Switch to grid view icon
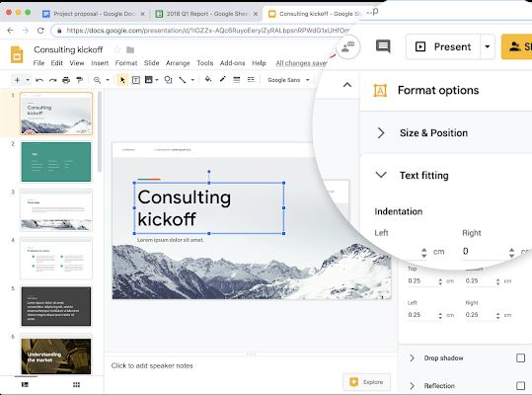This screenshot has height=395, width=532. [x=76, y=385]
